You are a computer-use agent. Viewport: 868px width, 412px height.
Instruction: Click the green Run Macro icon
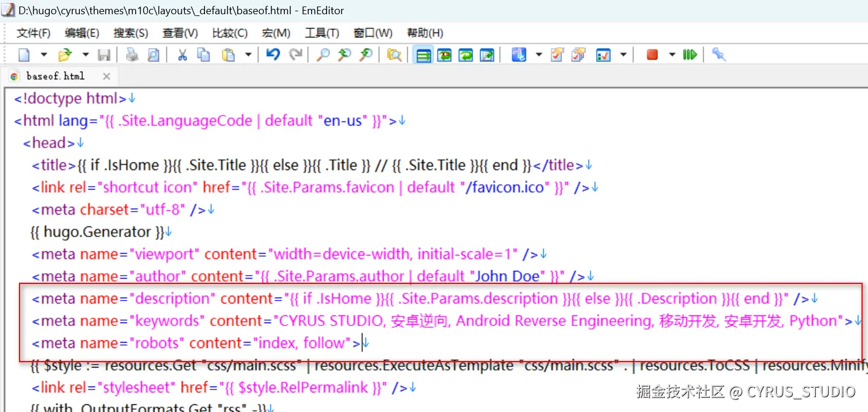(690, 55)
